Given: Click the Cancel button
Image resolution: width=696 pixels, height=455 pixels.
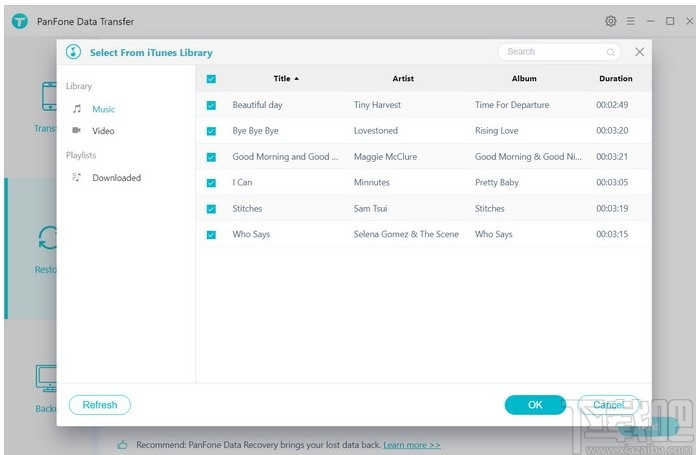Looking at the screenshot, I should coord(609,405).
